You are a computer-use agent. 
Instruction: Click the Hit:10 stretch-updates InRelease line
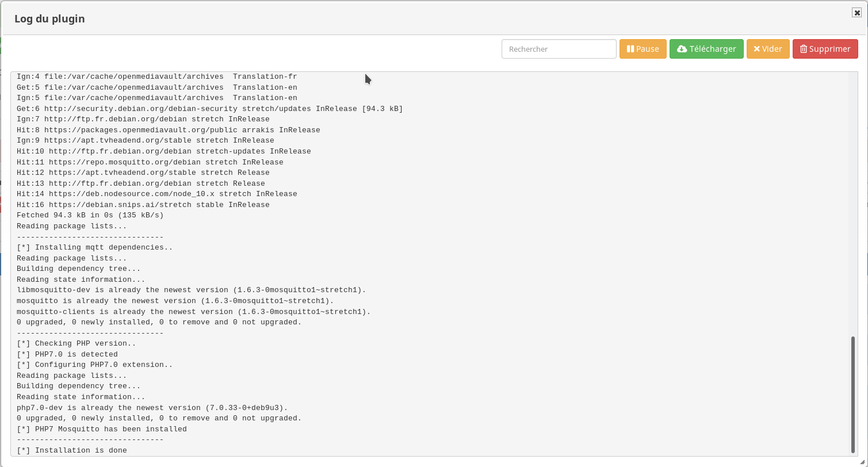tap(164, 151)
